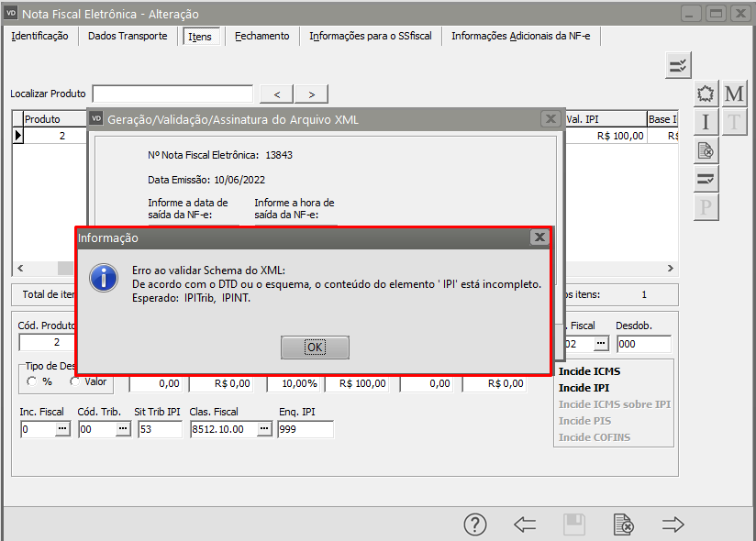Select the Valor discount type radio button
756x541 pixels.
(x=75, y=381)
